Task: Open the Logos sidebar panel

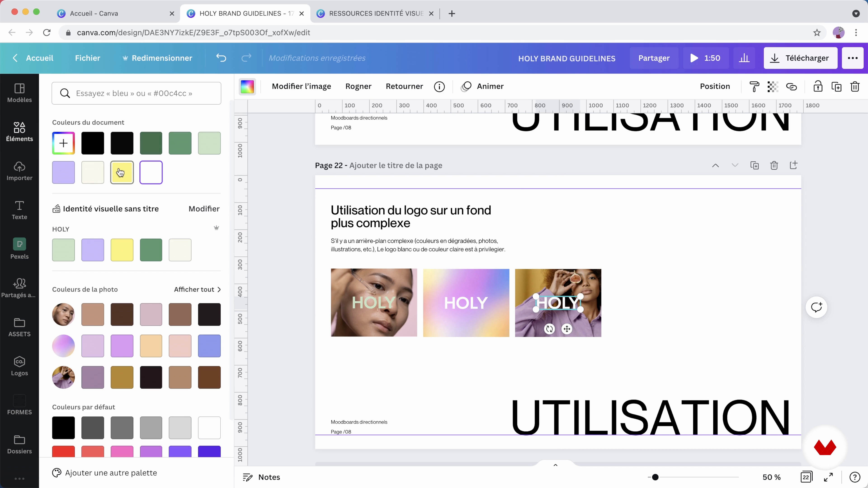Action: (x=19, y=366)
